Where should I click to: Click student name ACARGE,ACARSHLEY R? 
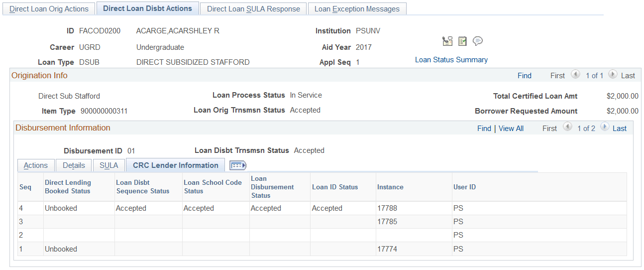(178, 31)
